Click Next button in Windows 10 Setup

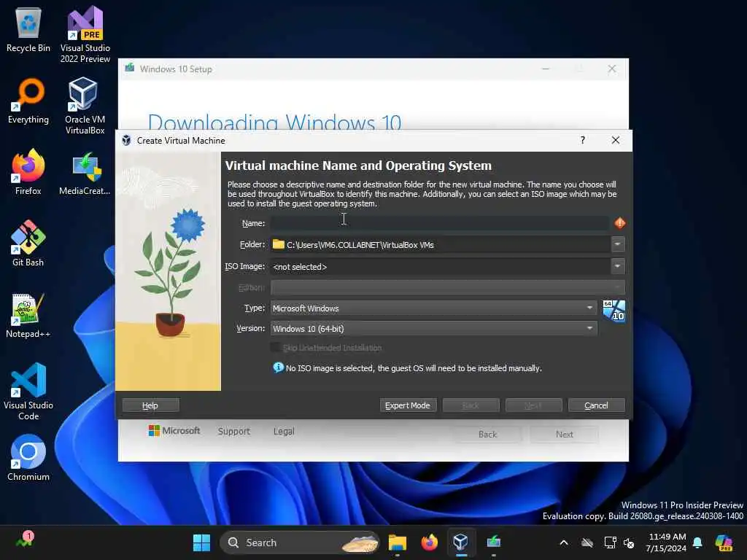click(564, 435)
